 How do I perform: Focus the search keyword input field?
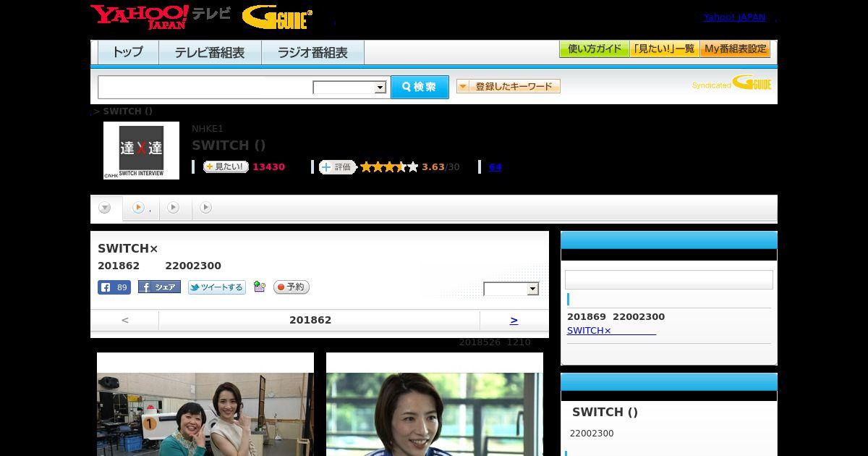pos(205,87)
